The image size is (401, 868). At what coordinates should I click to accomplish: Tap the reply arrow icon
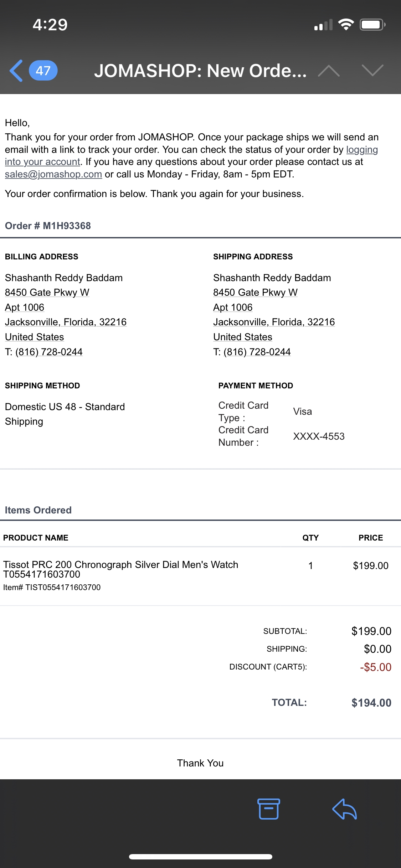344,809
